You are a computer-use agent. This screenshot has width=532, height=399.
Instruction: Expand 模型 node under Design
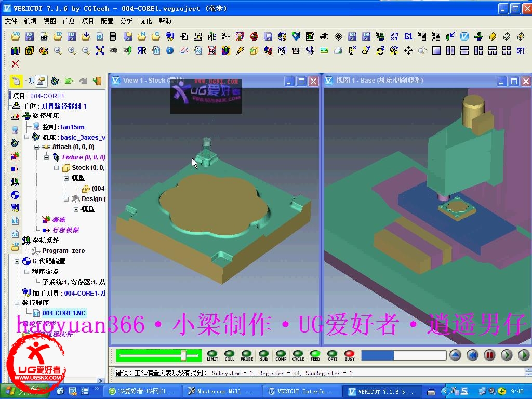pyautogui.click(x=76, y=209)
